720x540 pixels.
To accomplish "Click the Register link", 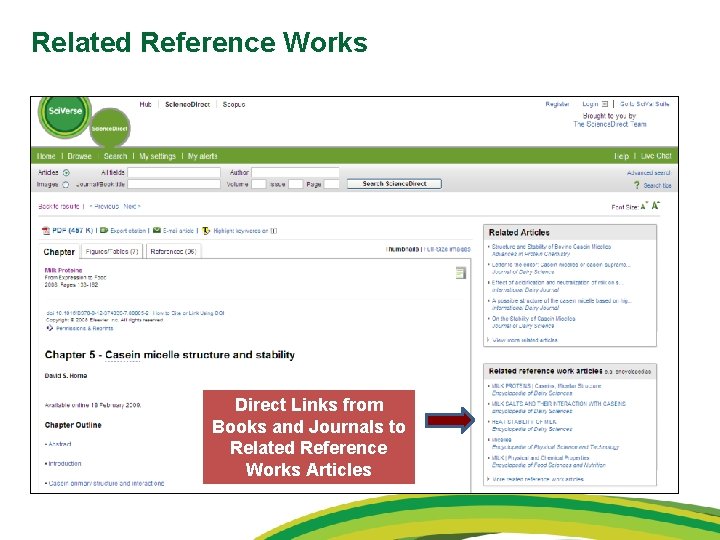I will click(x=557, y=104).
